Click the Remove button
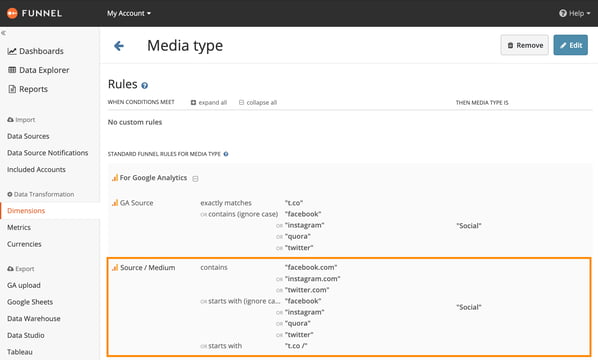 click(525, 45)
